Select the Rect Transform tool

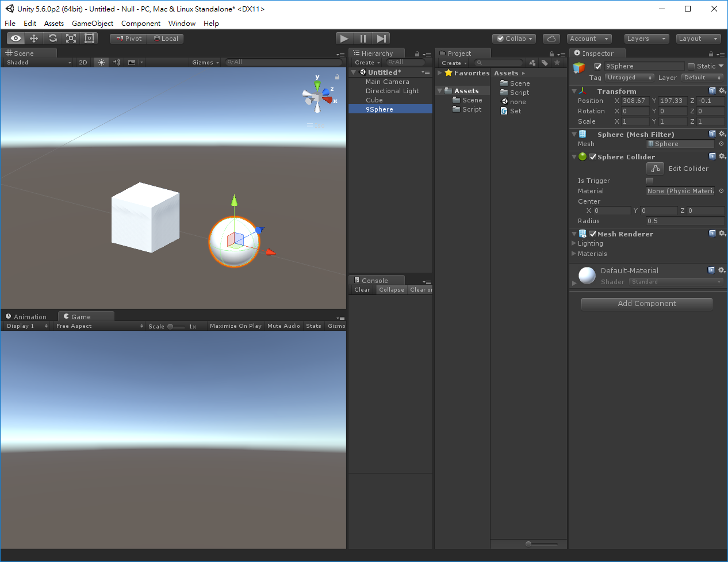tap(90, 38)
